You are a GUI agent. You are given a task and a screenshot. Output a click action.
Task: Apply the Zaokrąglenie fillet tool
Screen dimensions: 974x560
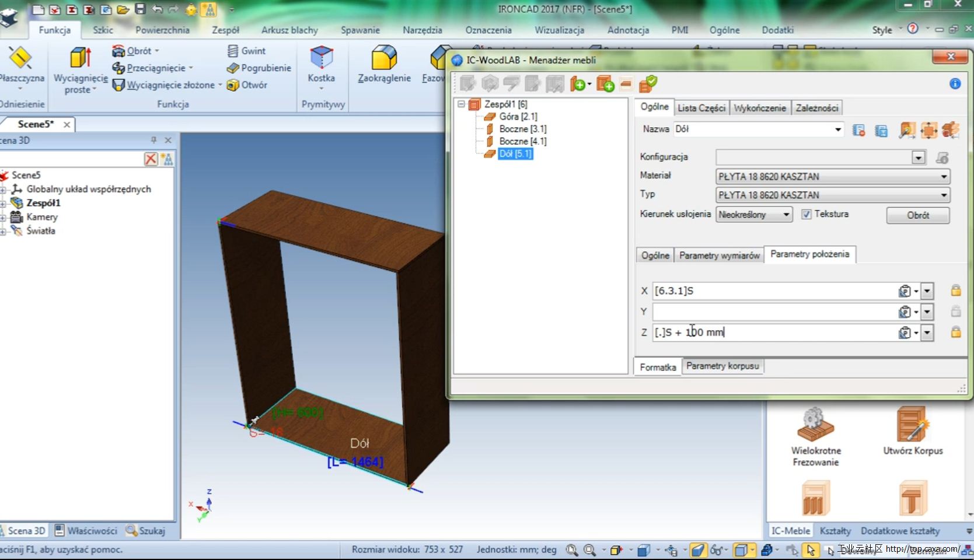(x=384, y=65)
